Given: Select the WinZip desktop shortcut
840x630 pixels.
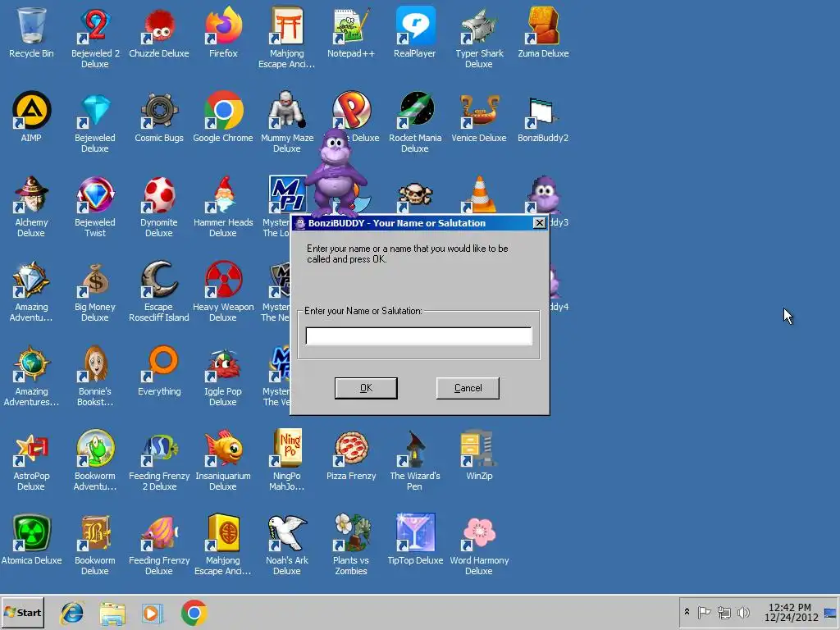Looking at the screenshot, I should 479,455.
